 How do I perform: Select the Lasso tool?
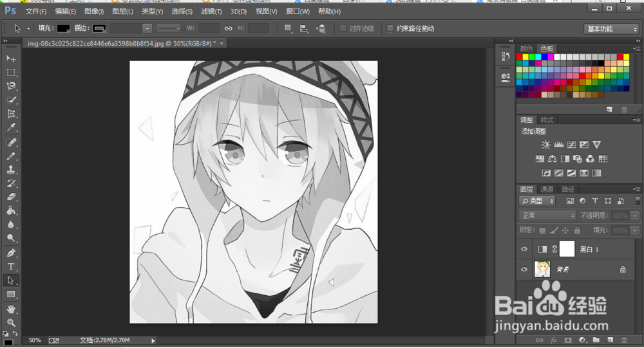point(11,86)
